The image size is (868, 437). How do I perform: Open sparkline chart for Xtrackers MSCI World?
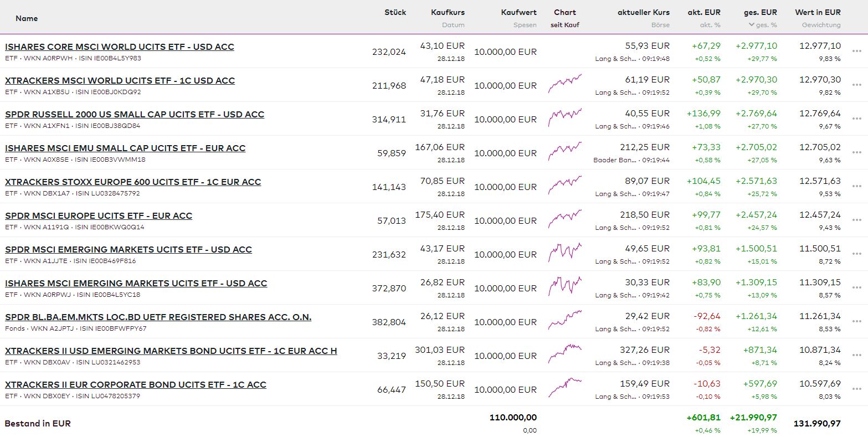(x=565, y=84)
